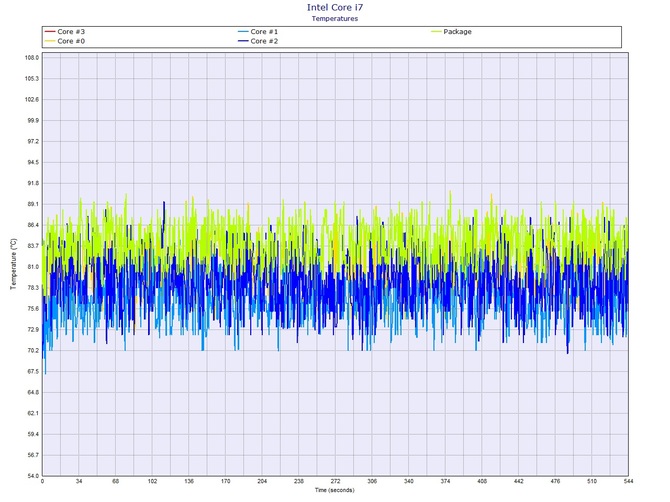This screenshot has width=670, height=502.
Task: Click the 102 tick on time axis
Action: pyautogui.click(x=152, y=481)
